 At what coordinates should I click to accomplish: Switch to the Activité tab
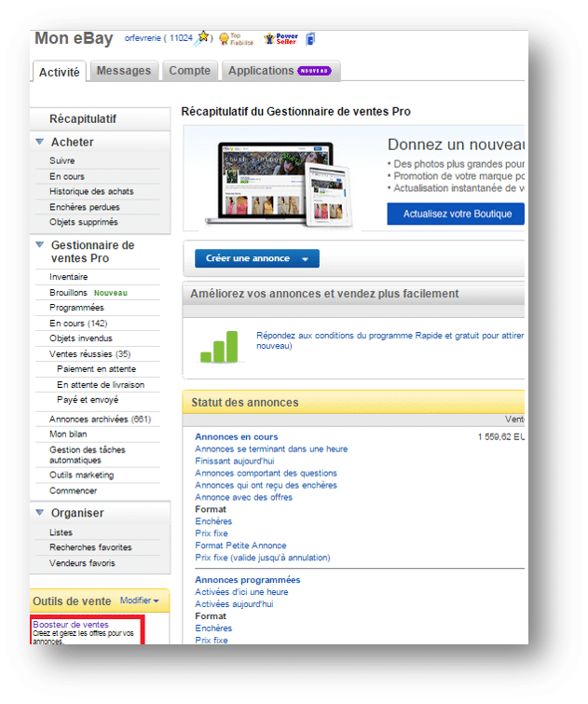pyautogui.click(x=59, y=73)
